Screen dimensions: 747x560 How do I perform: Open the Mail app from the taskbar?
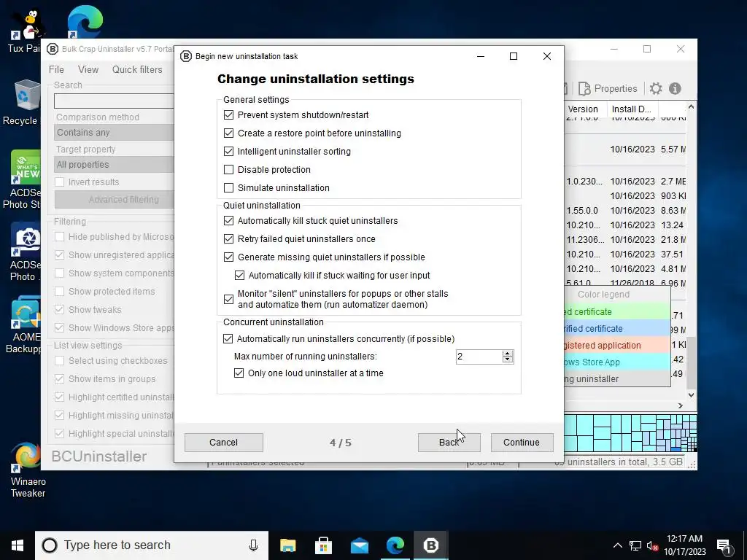[359, 545]
